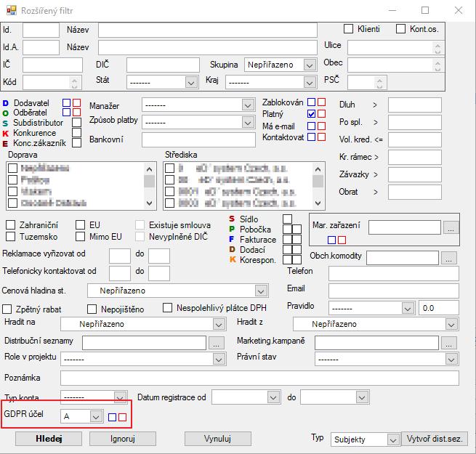The height and width of the screenshot is (454, 476).
Task: Open Marketing.kampaně browse ellipsis button
Action: [x=448, y=343]
